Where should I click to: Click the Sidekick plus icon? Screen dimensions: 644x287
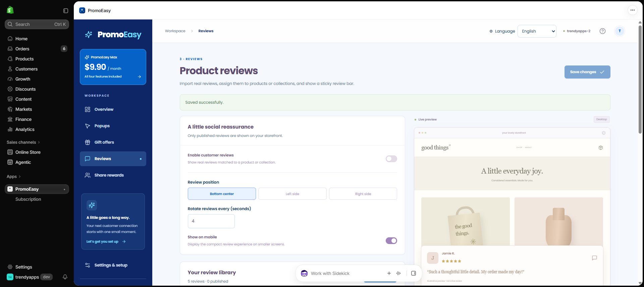coord(389,273)
